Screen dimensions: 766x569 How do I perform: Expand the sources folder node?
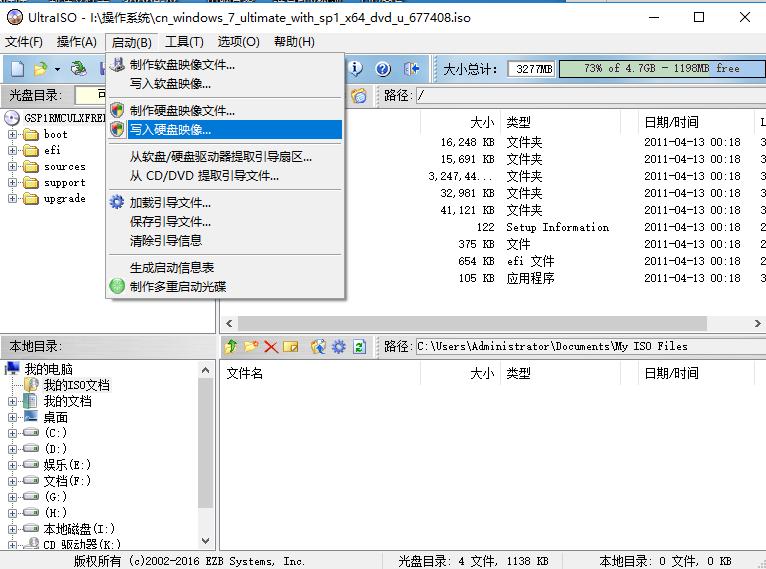(13, 167)
